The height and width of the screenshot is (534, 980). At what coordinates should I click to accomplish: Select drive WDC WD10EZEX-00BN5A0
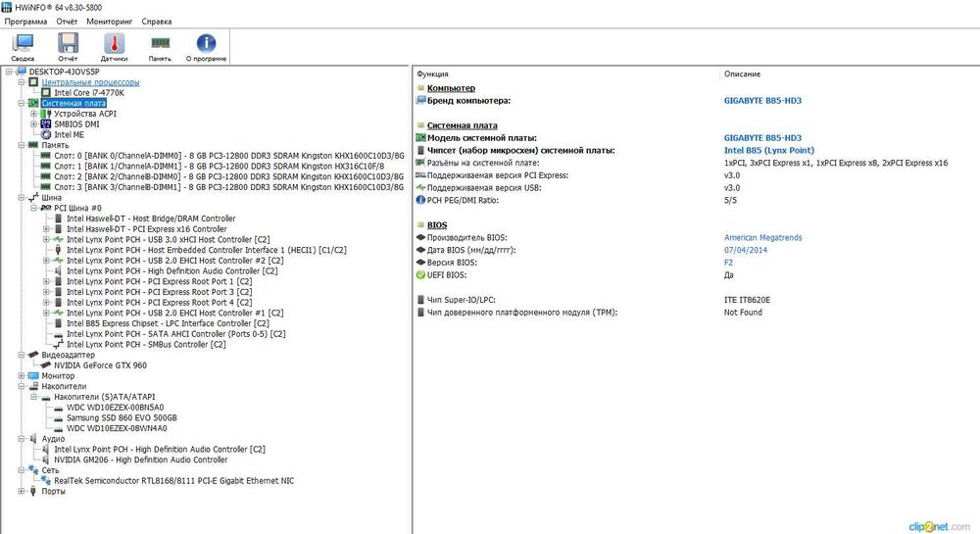pyautogui.click(x=115, y=408)
